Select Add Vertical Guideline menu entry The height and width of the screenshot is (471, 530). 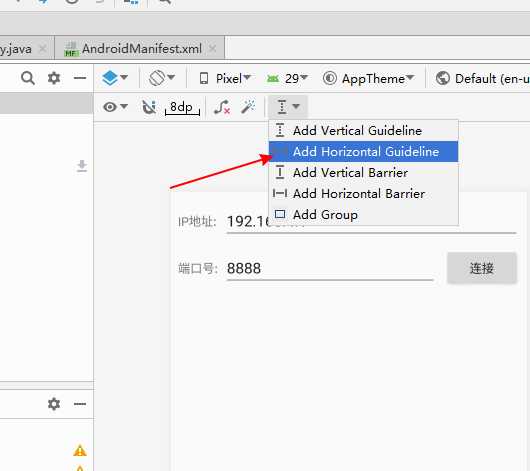point(363,131)
